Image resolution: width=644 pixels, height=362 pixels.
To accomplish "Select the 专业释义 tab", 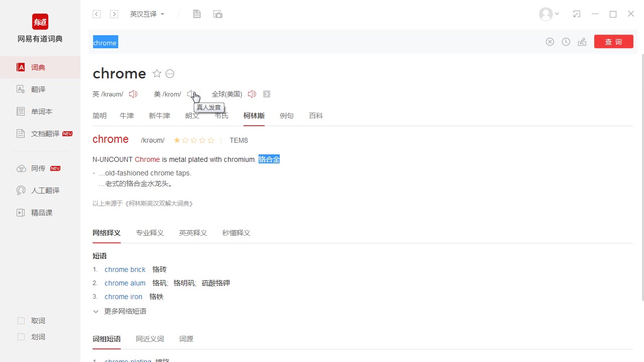I will coord(150,233).
